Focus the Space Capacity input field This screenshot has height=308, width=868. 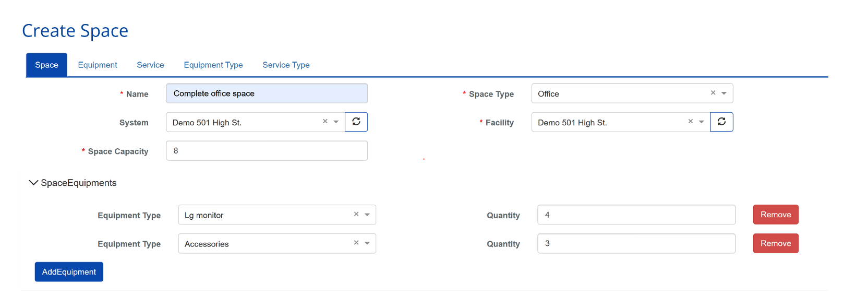tap(267, 151)
